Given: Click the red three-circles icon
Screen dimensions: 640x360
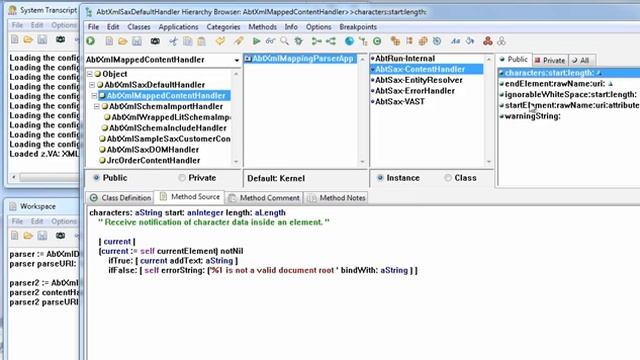Looking at the screenshot, I should click(487, 41).
